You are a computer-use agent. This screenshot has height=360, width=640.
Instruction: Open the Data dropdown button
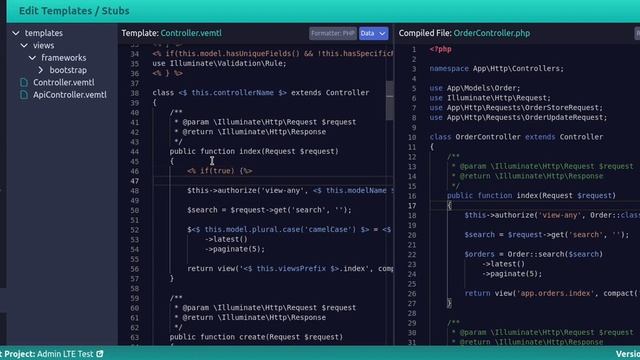pyautogui.click(x=373, y=33)
